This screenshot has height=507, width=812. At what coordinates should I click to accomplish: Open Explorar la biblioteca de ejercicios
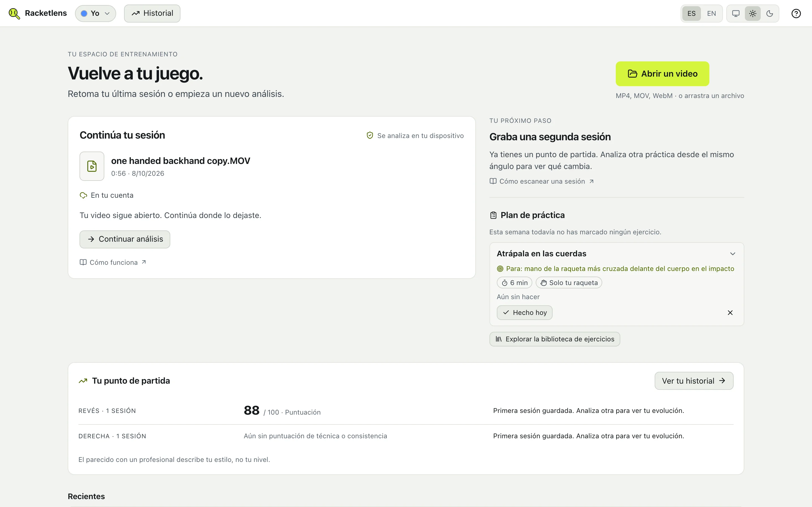tap(555, 339)
